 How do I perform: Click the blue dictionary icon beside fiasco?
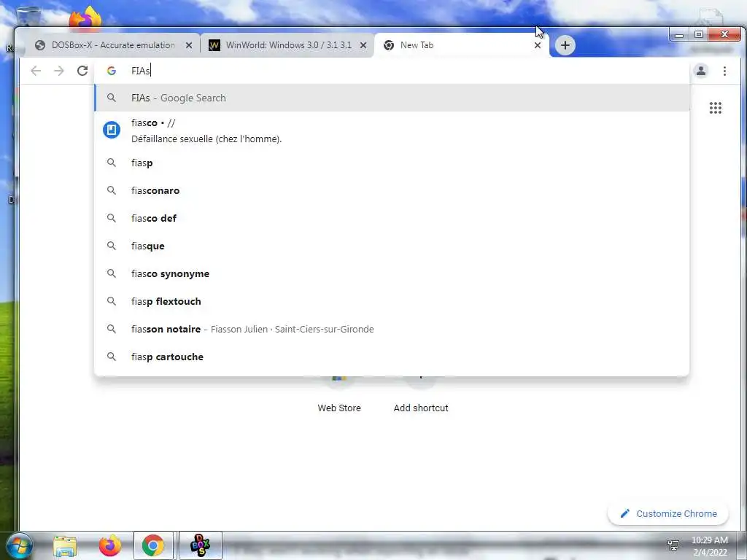coord(112,130)
